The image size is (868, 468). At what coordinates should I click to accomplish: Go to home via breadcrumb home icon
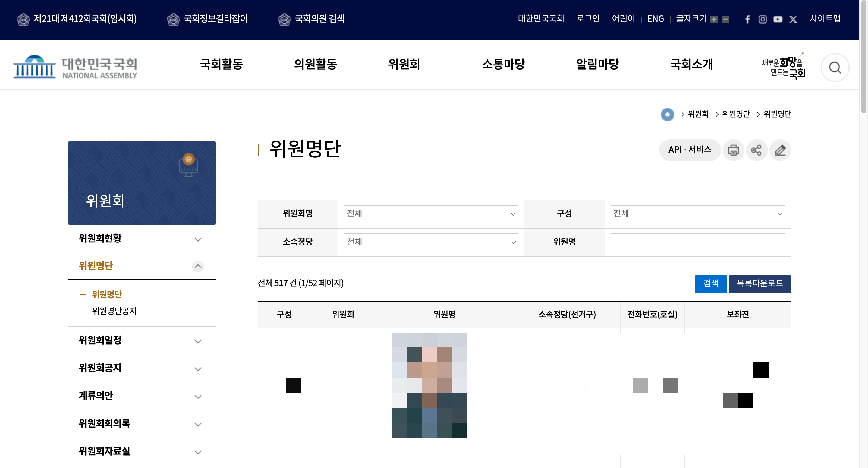[x=667, y=114]
